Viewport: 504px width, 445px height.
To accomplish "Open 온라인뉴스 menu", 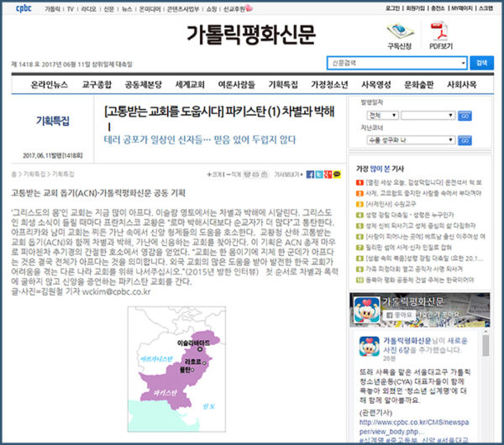I will [x=50, y=85].
